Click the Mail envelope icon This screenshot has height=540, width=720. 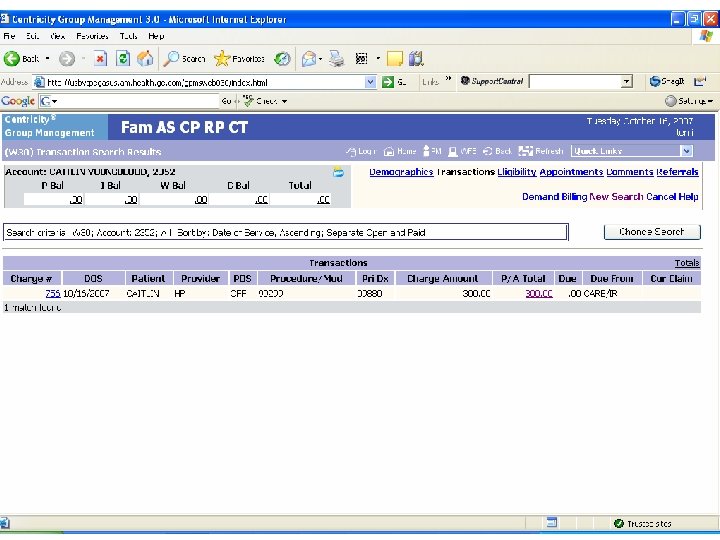[x=309, y=59]
